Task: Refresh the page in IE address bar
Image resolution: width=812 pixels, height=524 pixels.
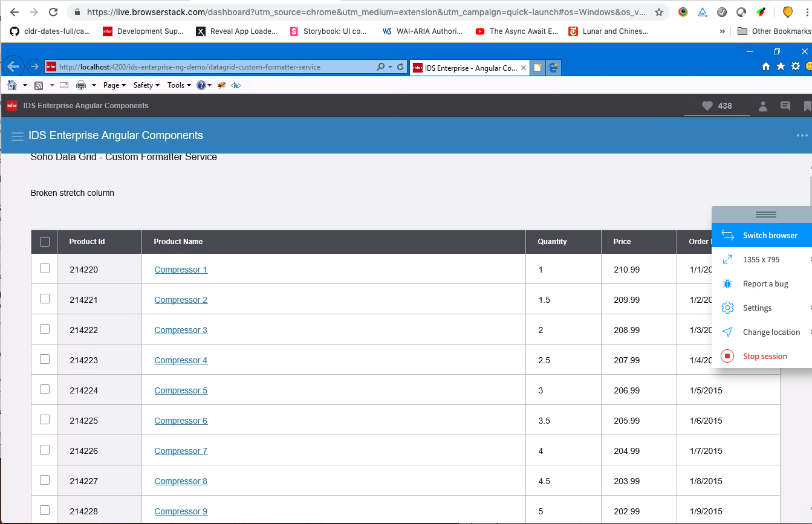Action: pyautogui.click(x=400, y=67)
